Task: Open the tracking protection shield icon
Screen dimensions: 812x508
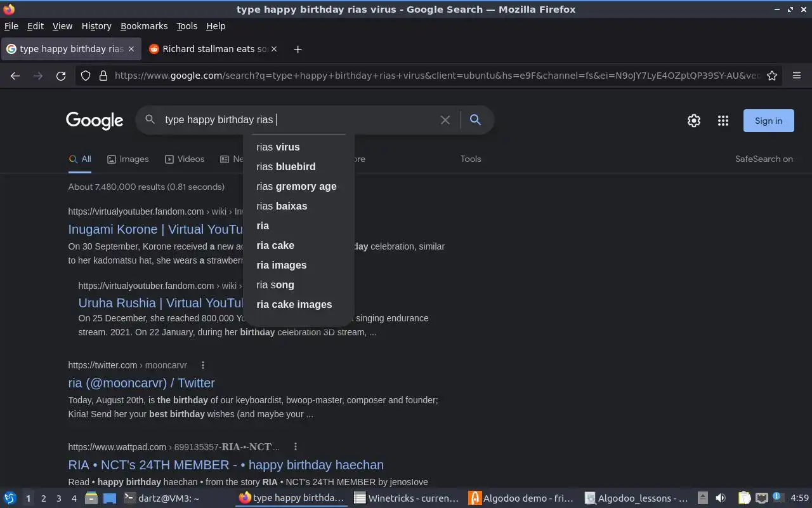Action: coord(86,76)
